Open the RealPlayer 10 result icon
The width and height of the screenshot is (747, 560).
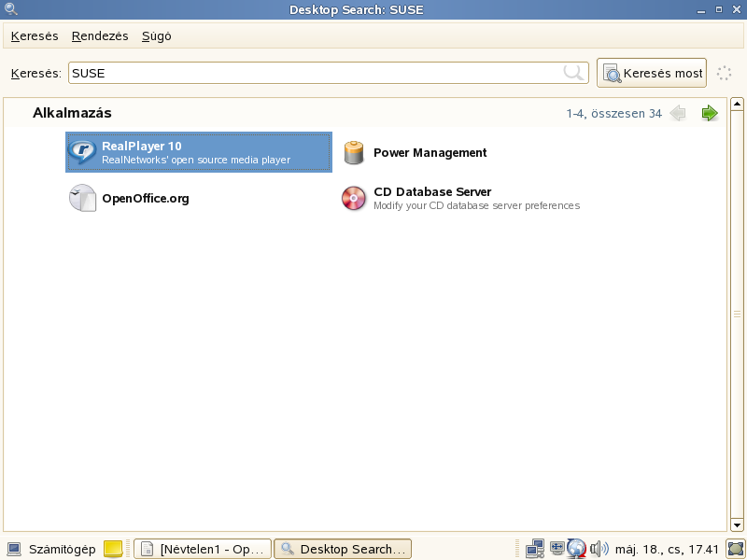82,152
